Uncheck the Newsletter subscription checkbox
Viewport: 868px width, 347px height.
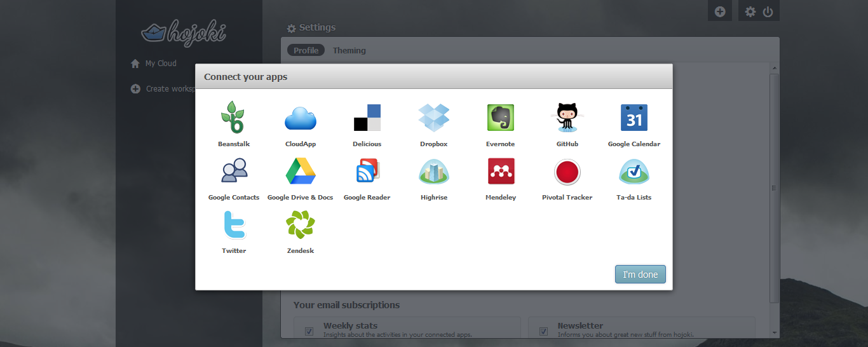543,331
